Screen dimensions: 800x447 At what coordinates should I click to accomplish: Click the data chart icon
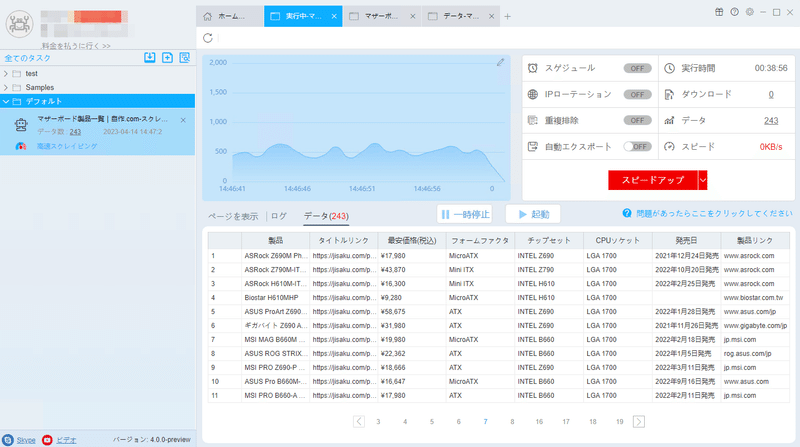pos(669,120)
